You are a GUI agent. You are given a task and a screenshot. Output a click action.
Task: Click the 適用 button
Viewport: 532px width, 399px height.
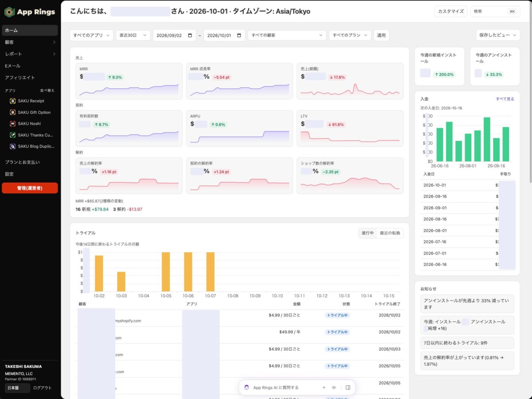[381, 35]
